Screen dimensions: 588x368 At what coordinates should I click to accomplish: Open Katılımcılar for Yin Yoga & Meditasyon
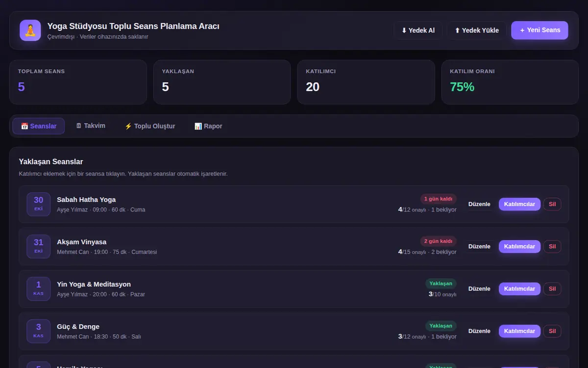[x=519, y=289]
